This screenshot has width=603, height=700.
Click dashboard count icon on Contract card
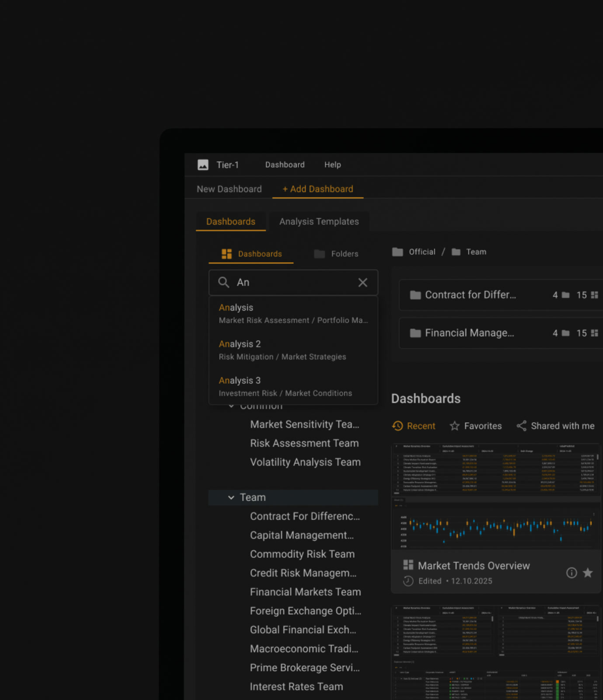(594, 295)
